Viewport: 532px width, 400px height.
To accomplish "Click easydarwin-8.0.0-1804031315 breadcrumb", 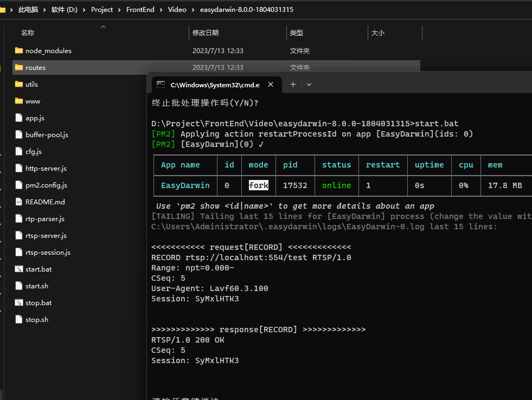I will coord(247,10).
